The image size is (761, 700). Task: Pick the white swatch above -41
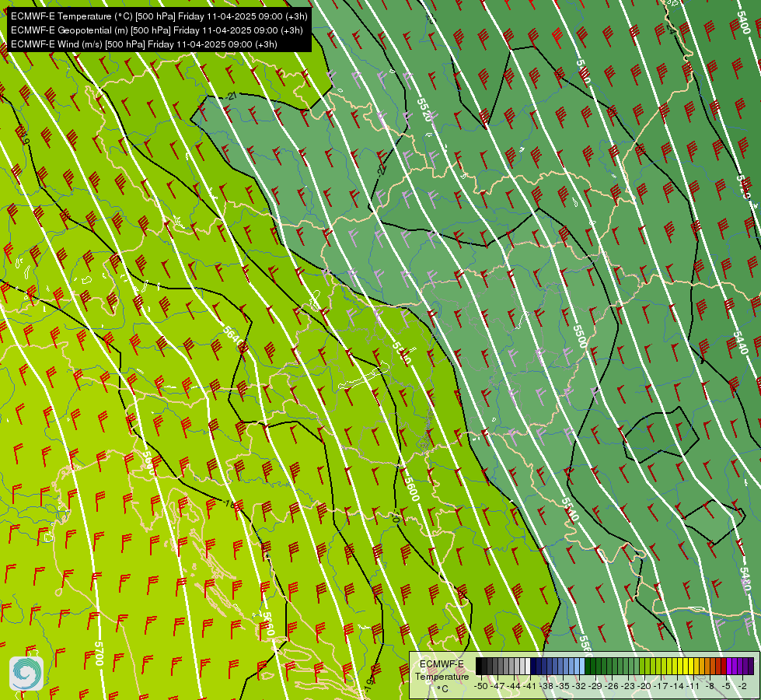528,666
